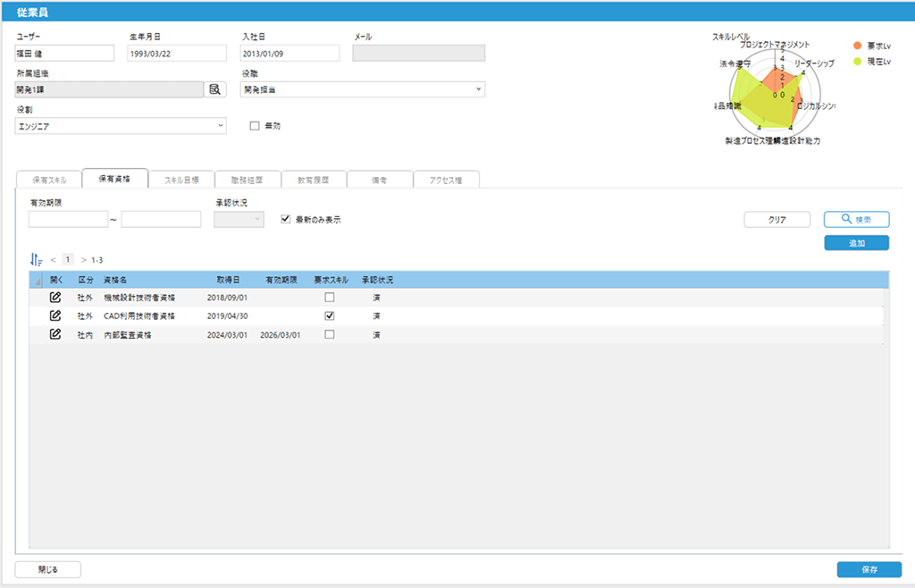Open the 内部監査資格 row edit icon
The height and width of the screenshot is (588, 915).
coord(55,334)
